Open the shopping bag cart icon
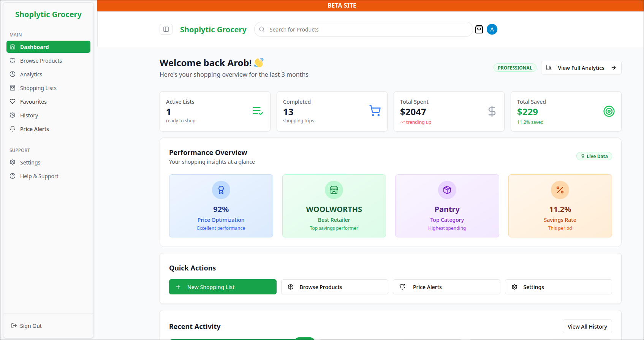Viewport: 644px width, 340px height. point(479,29)
